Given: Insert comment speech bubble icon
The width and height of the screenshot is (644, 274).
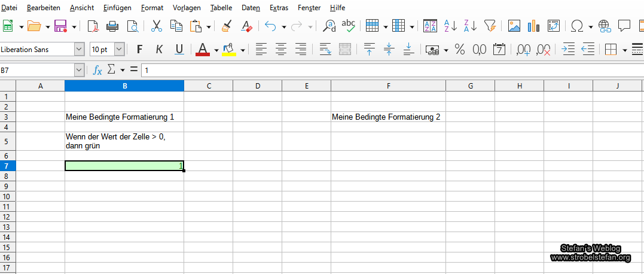Looking at the screenshot, I should 624,26.
